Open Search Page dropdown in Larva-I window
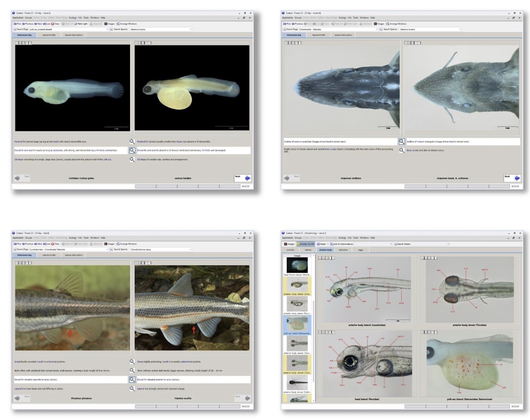This screenshot has height=420, width=530. click(107, 29)
